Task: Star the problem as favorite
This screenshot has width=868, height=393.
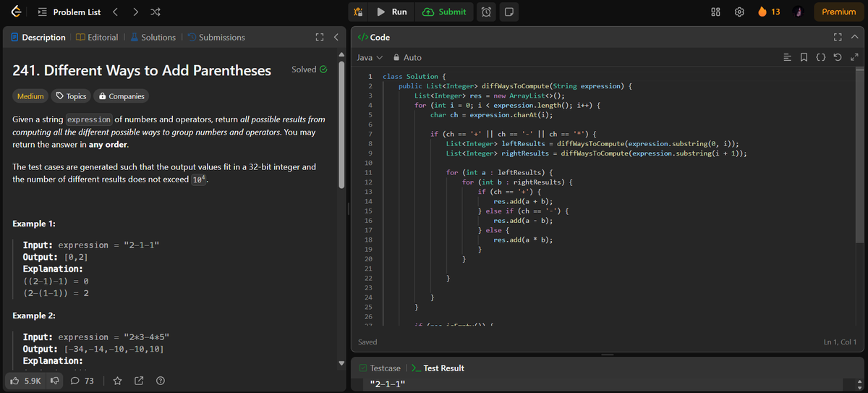Action: tap(119, 381)
